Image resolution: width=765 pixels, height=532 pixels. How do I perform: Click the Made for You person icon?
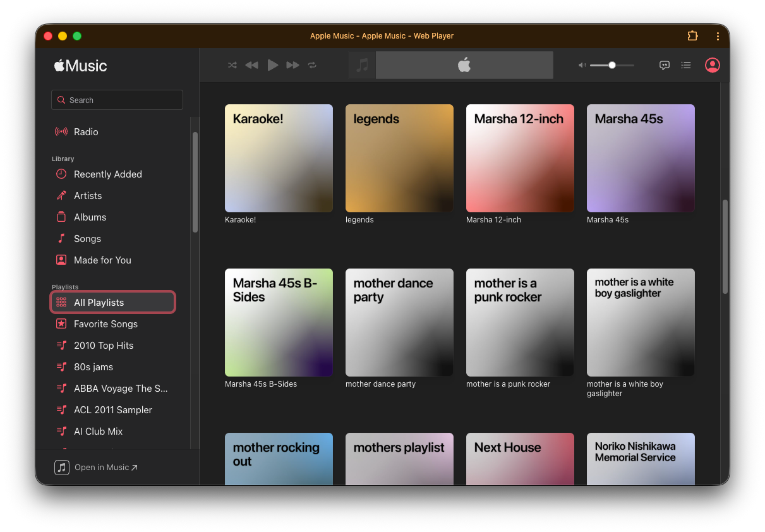(61, 260)
